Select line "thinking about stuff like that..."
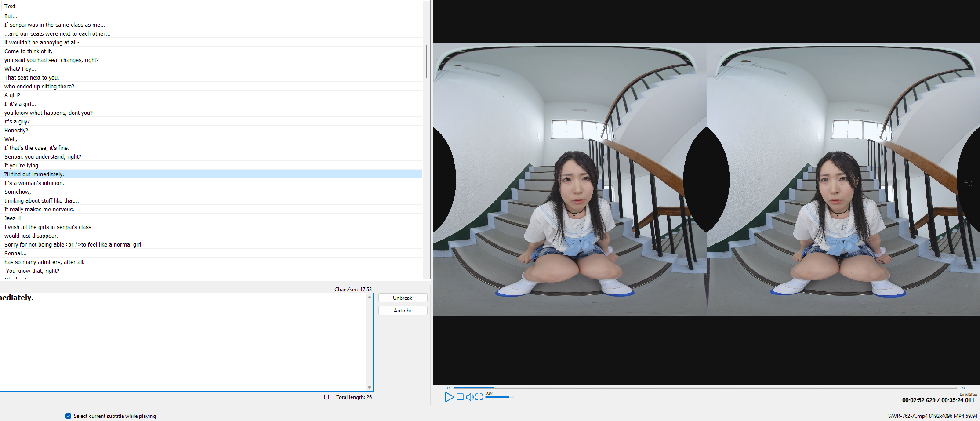This screenshot has height=421, width=980. [x=212, y=201]
